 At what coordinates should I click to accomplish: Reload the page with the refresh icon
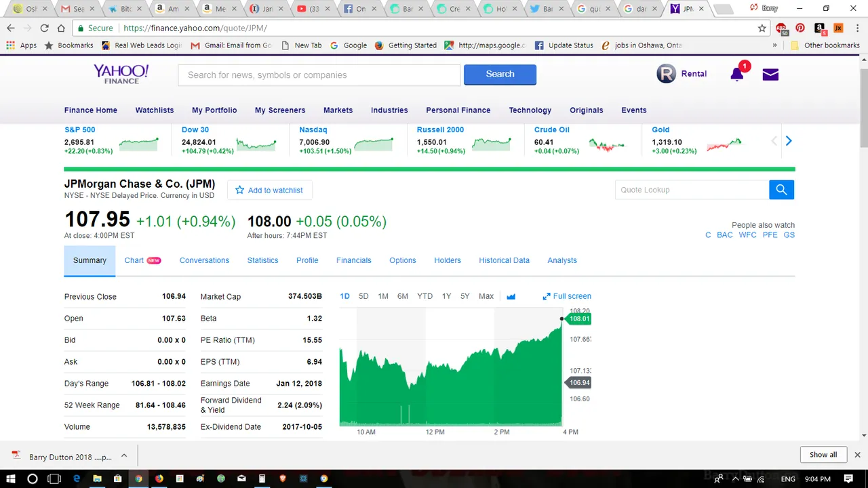44,28
